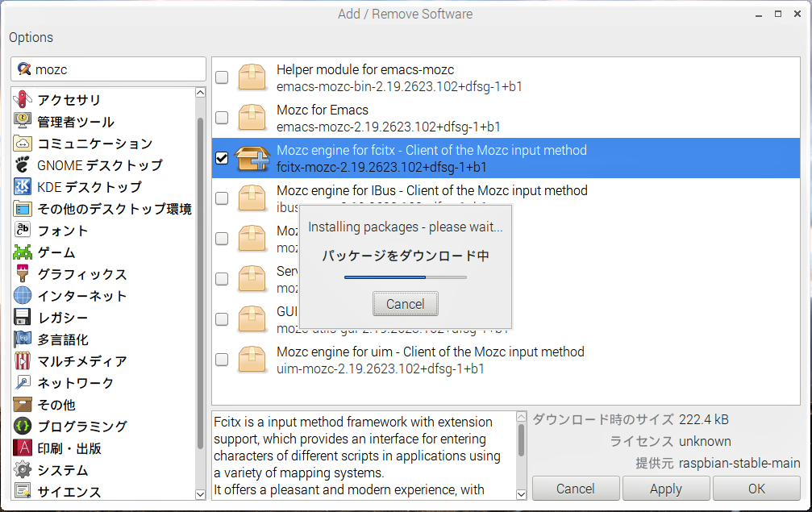The height and width of the screenshot is (512, 812).
Task: Click the アクセサリ category icon
Action: pyautogui.click(x=23, y=99)
